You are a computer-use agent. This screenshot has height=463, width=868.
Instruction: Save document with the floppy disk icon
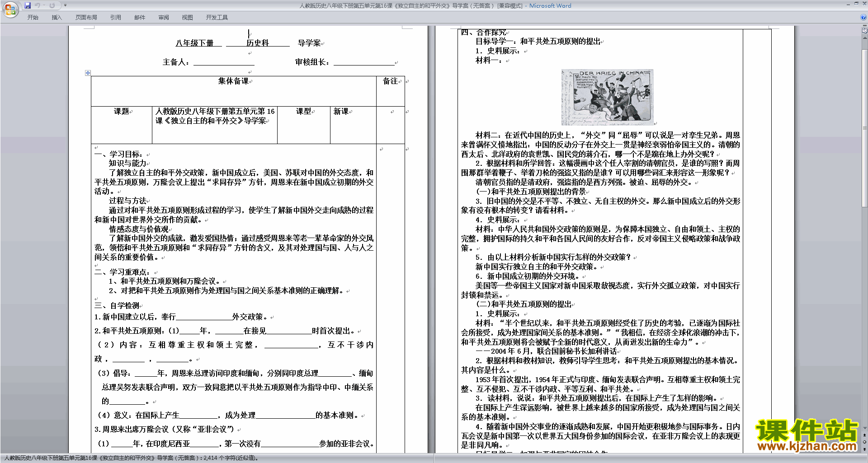pyautogui.click(x=28, y=5)
